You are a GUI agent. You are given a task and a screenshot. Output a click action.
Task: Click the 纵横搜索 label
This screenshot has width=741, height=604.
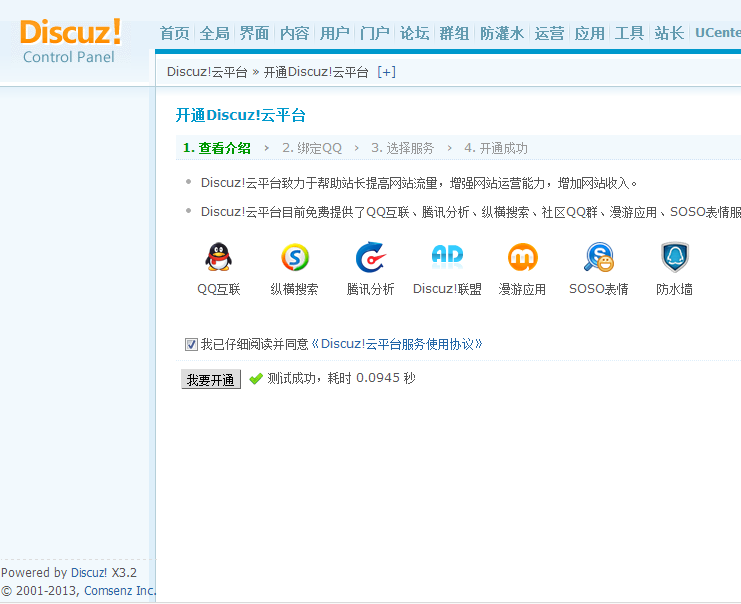[294, 289]
